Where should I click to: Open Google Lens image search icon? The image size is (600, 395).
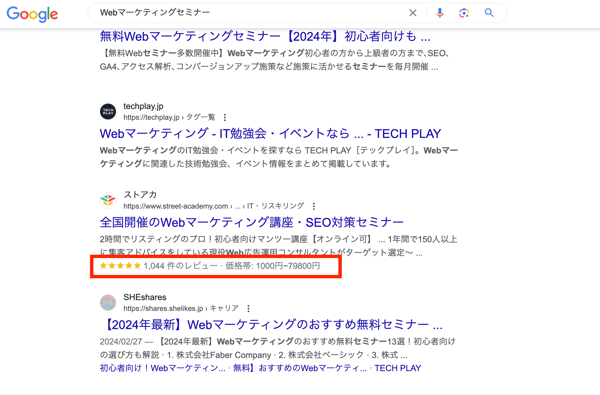point(464,13)
